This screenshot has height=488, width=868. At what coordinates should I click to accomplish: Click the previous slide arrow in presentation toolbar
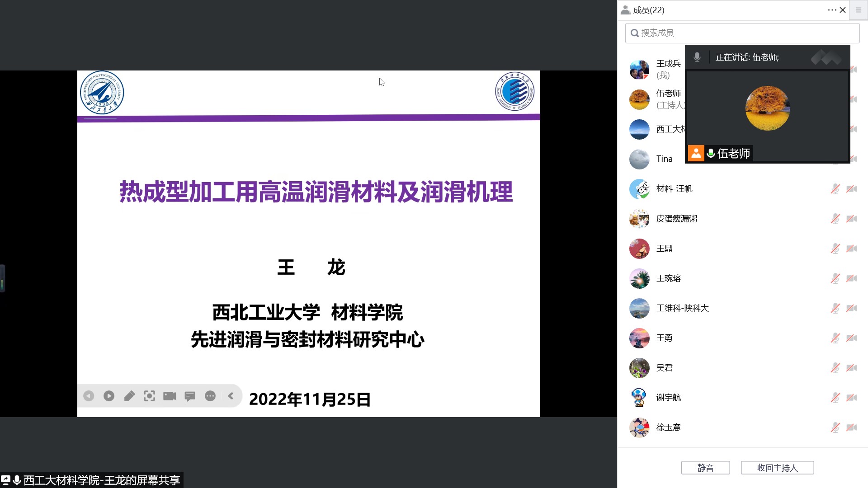89,396
